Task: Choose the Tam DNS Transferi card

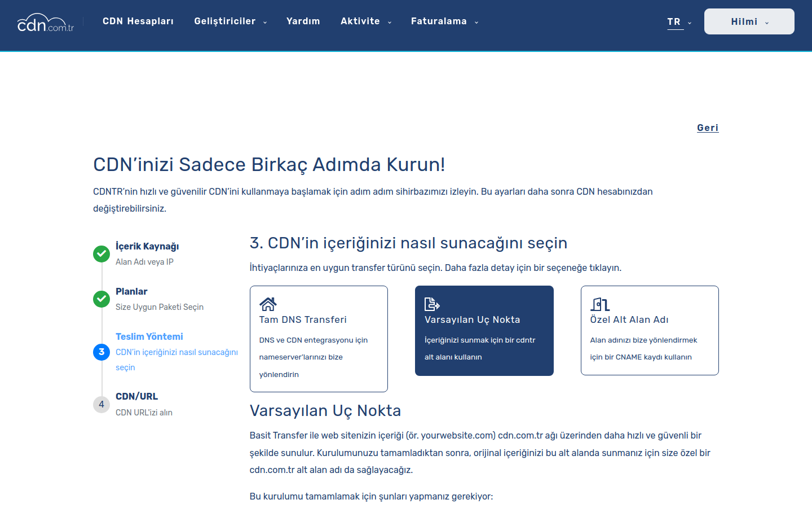Action: pyautogui.click(x=319, y=339)
